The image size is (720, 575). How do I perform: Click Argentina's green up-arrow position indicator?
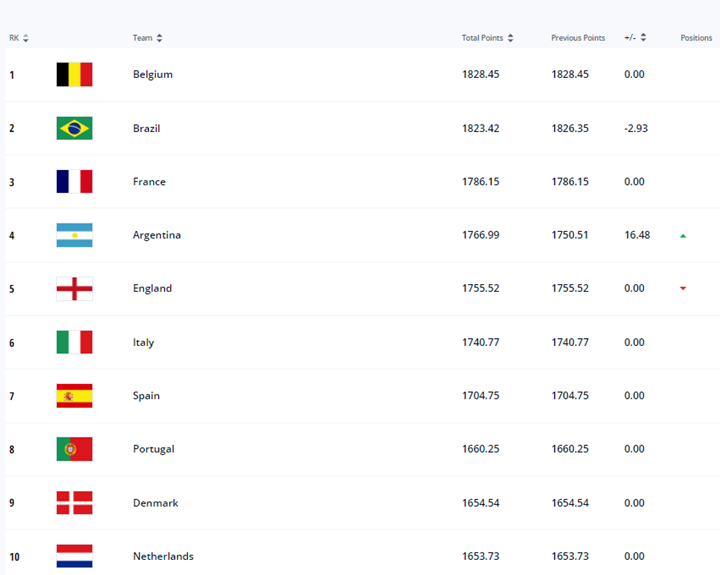tap(683, 236)
